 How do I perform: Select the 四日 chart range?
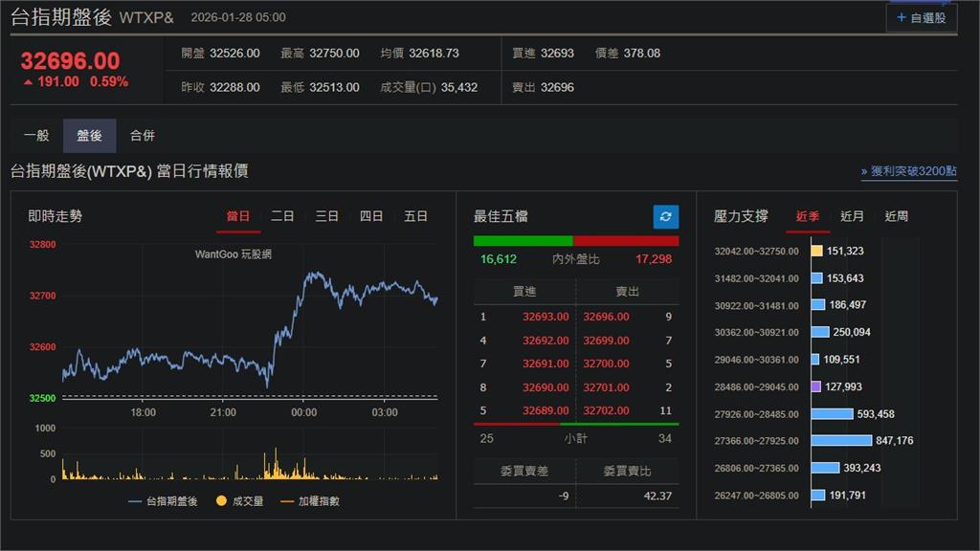pos(371,216)
